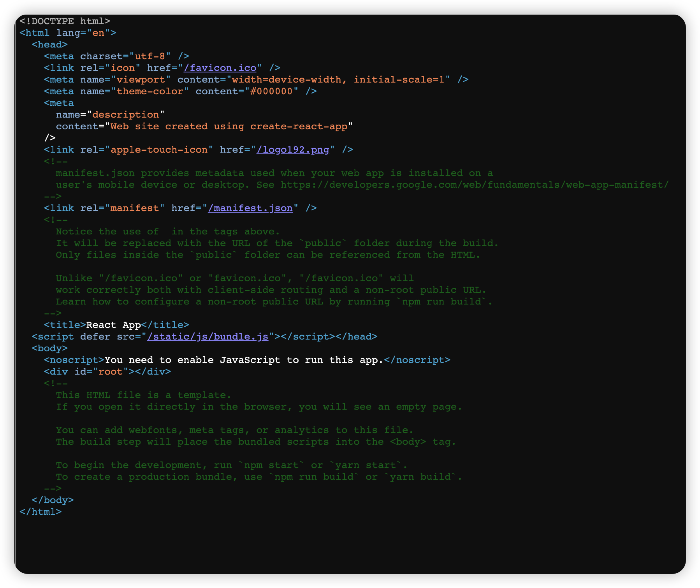Click the "description" name attribute value
The height and width of the screenshot is (588, 700).
click(x=126, y=114)
